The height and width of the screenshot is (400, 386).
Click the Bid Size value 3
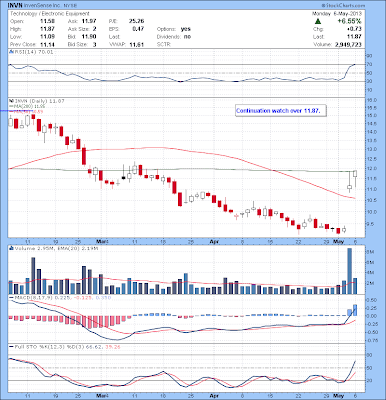(95, 44)
